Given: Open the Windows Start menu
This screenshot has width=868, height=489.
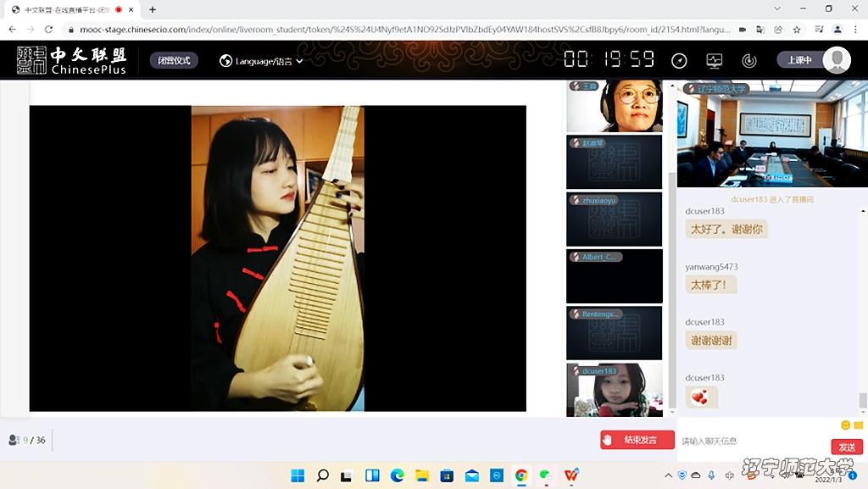Looking at the screenshot, I should pos(298,475).
